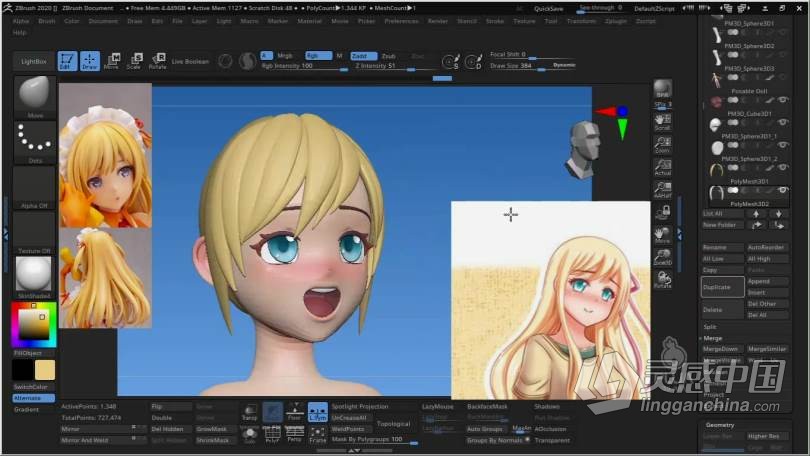Select the Move transform tool in top toolbar

coord(112,61)
